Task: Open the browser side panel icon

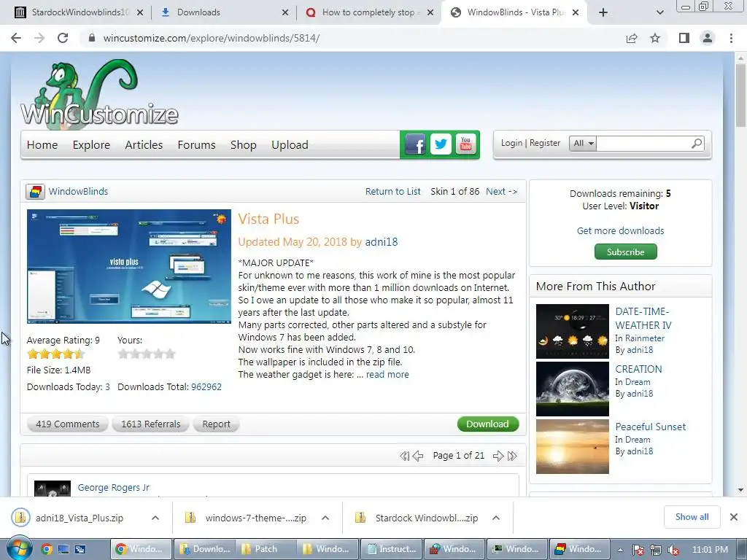Action: pos(684,38)
